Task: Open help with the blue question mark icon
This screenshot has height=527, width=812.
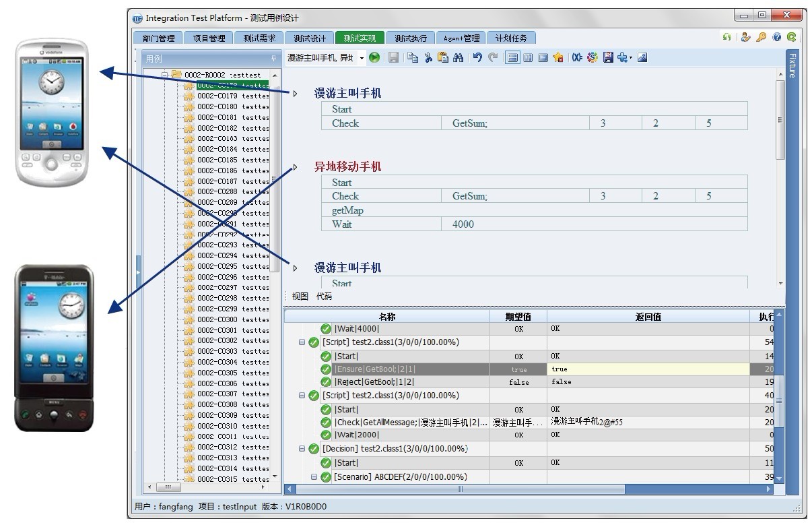Action: (x=776, y=38)
